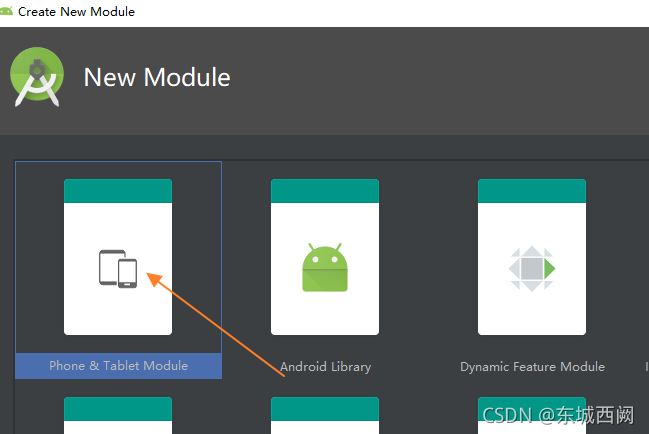Click the Android Library label
The image size is (649, 434).
point(325,367)
